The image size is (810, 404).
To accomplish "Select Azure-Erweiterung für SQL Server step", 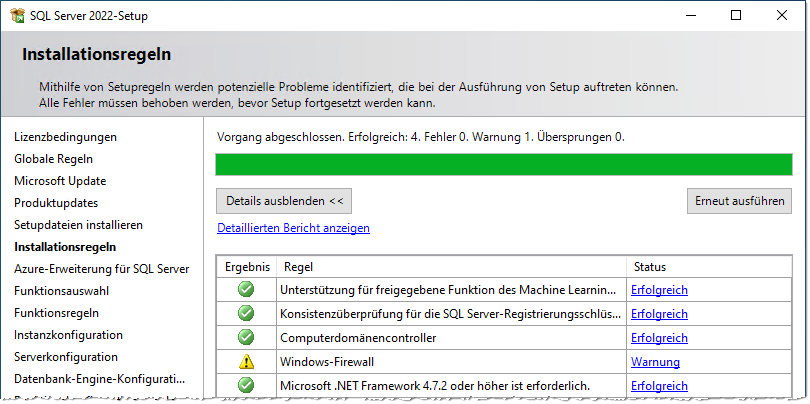I will (x=102, y=269).
